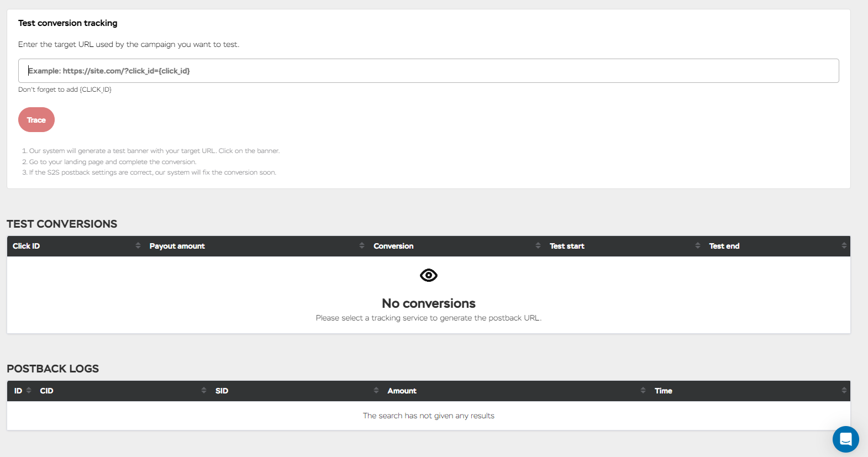The width and height of the screenshot is (868, 457).
Task: Click the Time header label
Action: [x=663, y=391]
